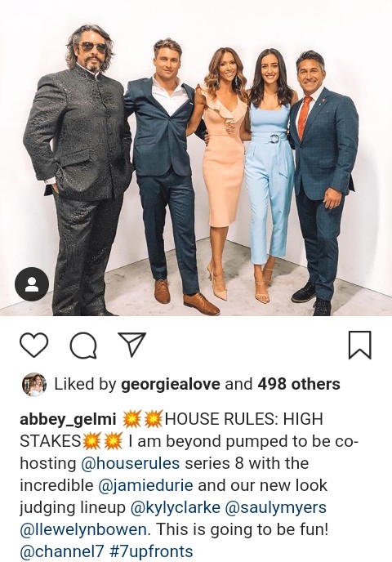Show tagged people via the person icon
This screenshot has width=392, height=562.
tap(32, 284)
